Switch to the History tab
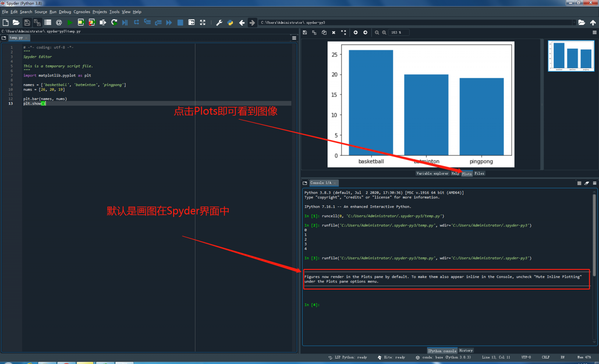Screen dimensions: 599x364 pyautogui.click(x=466, y=350)
